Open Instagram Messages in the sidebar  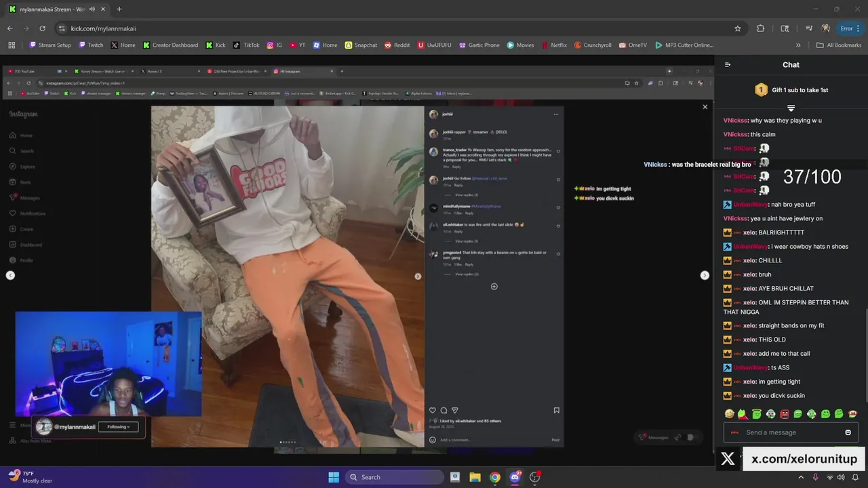click(25, 198)
